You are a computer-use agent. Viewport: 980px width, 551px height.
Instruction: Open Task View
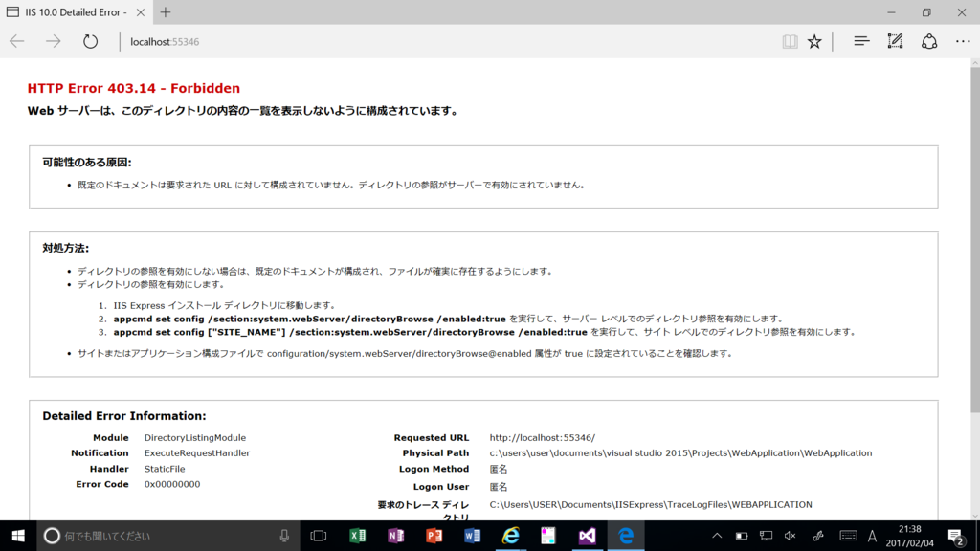coord(319,536)
